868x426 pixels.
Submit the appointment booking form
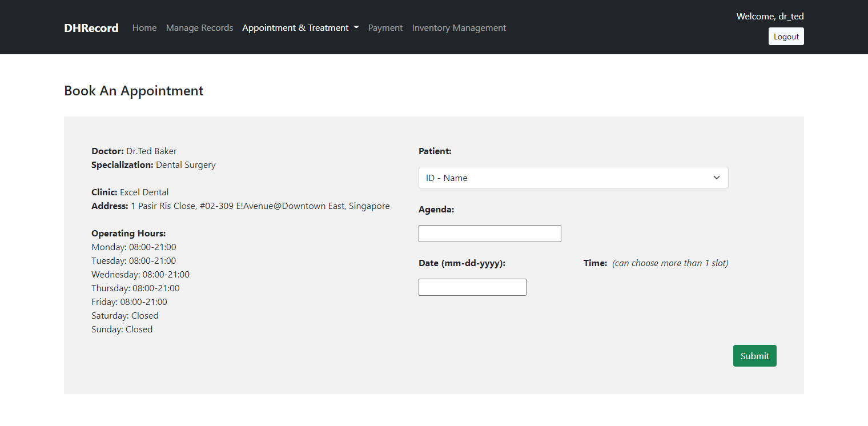click(x=755, y=356)
